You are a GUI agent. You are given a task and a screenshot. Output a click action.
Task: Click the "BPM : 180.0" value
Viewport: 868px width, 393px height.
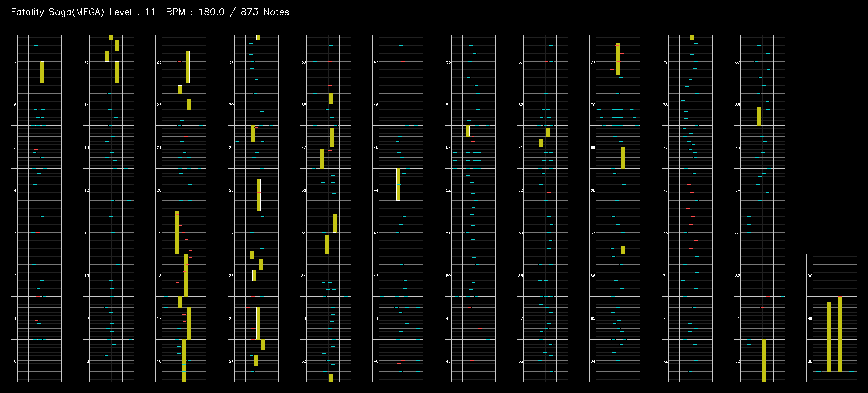click(195, 12)
